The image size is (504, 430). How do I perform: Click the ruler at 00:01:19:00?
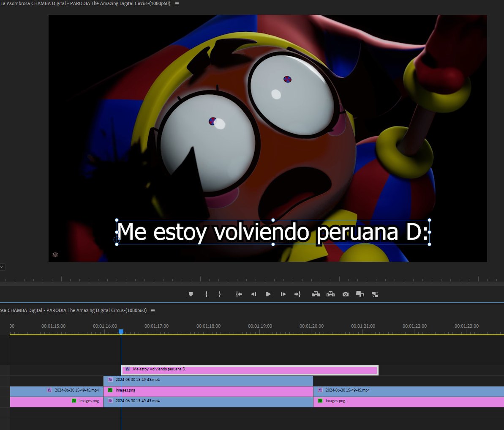coord(260,326)
